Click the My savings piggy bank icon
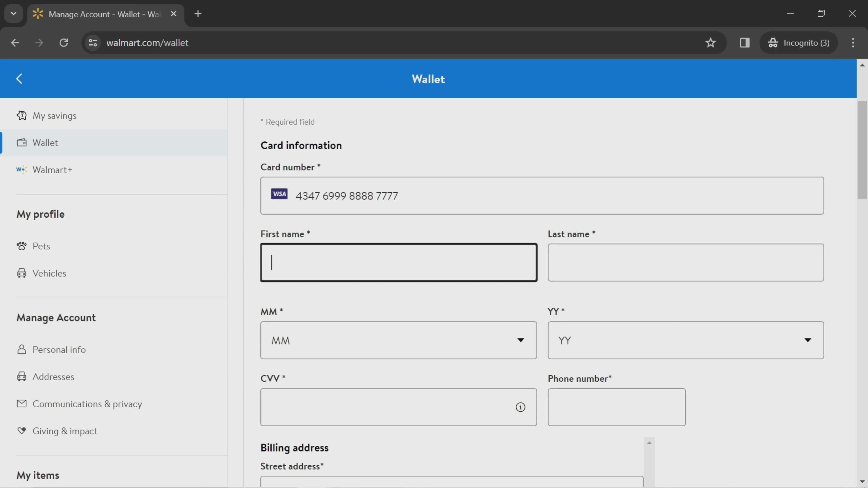This screenshot has width=868, height=488. click(21, 115)
